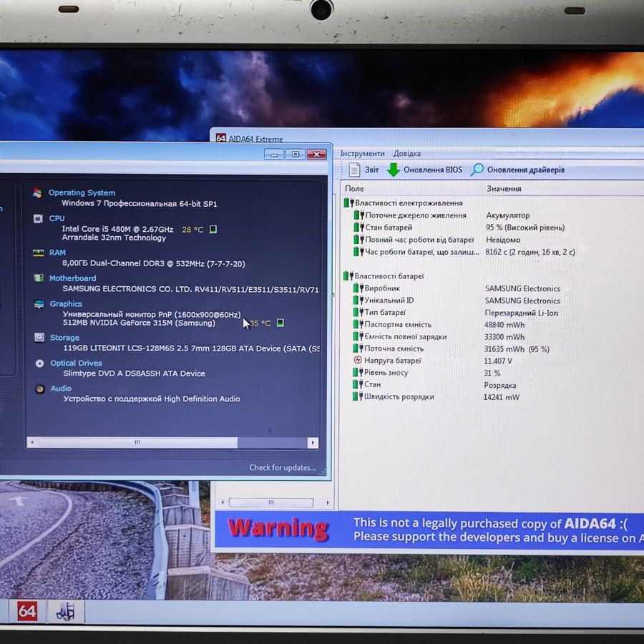Select the RAM section icon
Image resolution: width=644 pixels, height=644 pixels.
coord(39,253)
